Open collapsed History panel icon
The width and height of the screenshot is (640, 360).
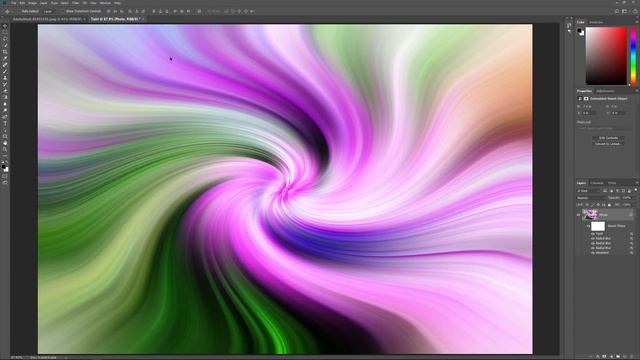[569, 26]
